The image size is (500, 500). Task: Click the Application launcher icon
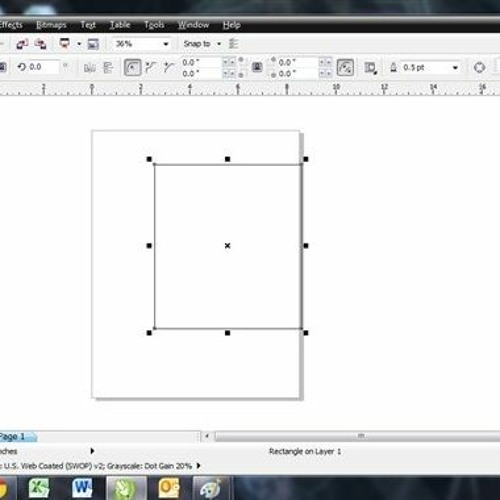(x=65, y=44)
